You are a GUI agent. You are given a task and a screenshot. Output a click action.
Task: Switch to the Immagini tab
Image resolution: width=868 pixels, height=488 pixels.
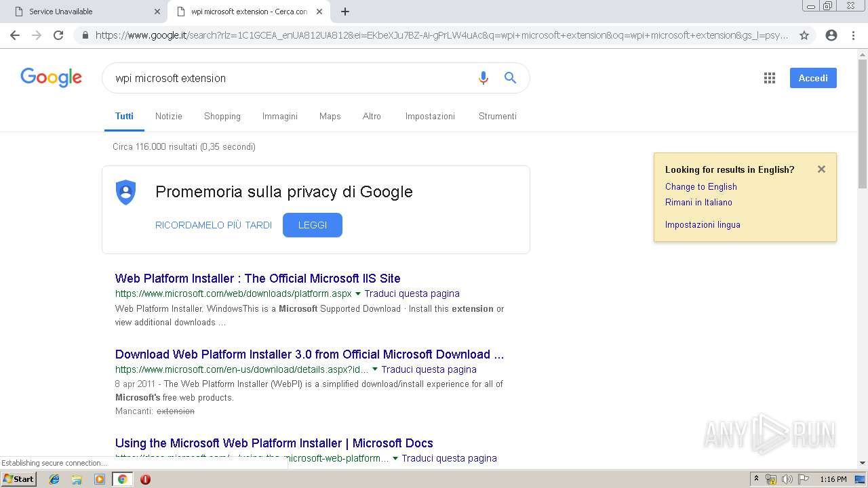pos(280,117)
